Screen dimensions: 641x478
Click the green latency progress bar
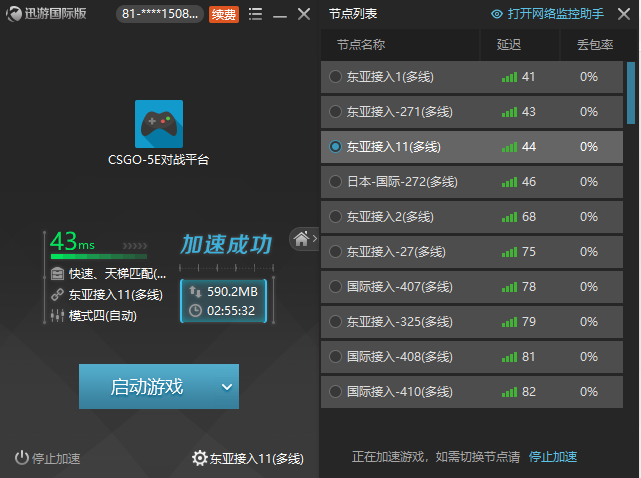point(99,256)
